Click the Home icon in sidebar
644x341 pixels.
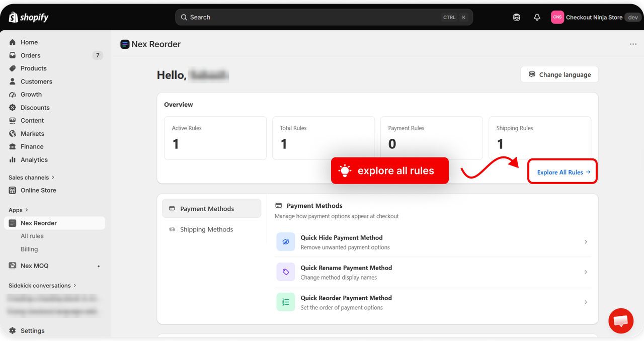[x=13, y=42]
